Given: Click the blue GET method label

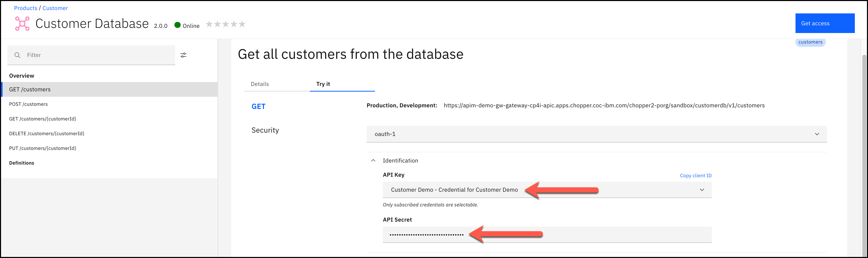Looking at the screenshot, I should click(x=259, y=107).
